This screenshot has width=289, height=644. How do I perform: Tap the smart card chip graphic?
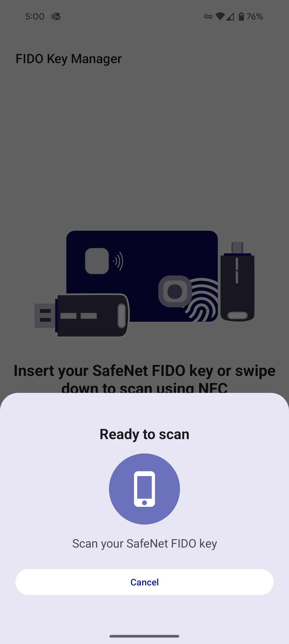tap(97, 261)
